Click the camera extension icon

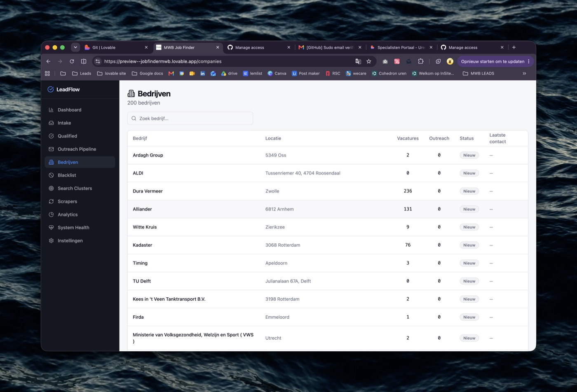(385, 61)
